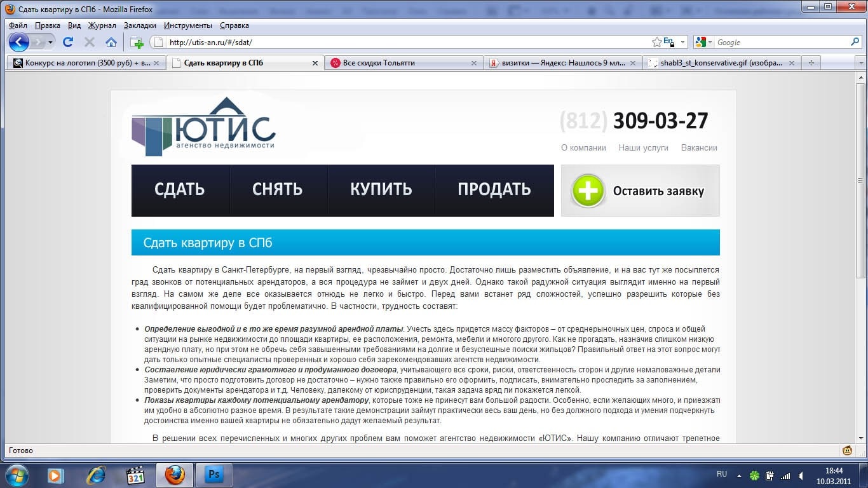Open the Вид menu

(x=74, y=25)
